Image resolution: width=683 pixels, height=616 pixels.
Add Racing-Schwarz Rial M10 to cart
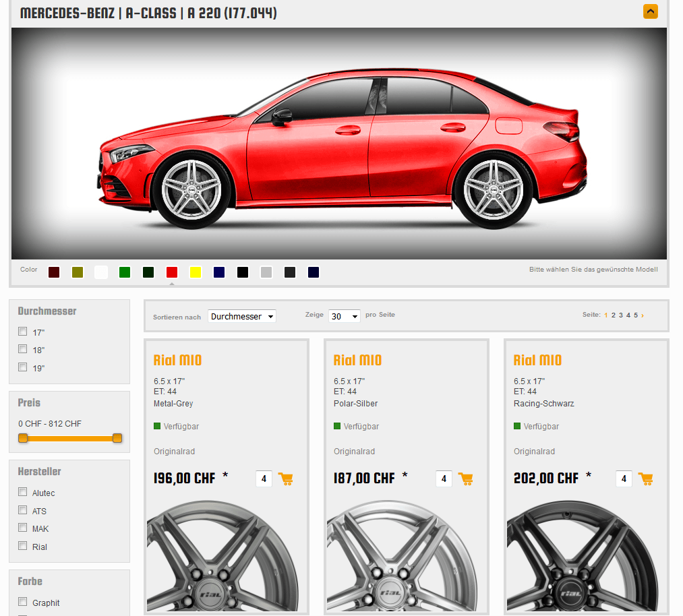pos(645,479)
